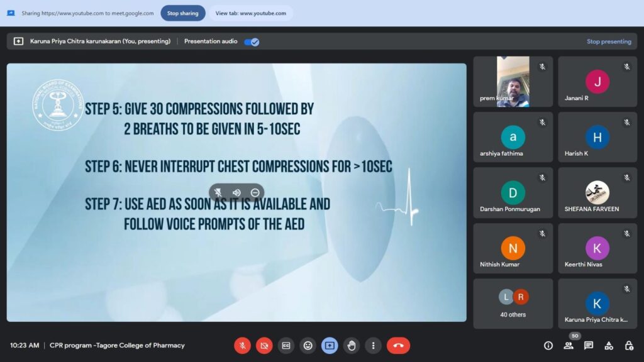Click the presenting screen icon beside Karuna Priya
644x362 pixels.
tap(18, 41)
